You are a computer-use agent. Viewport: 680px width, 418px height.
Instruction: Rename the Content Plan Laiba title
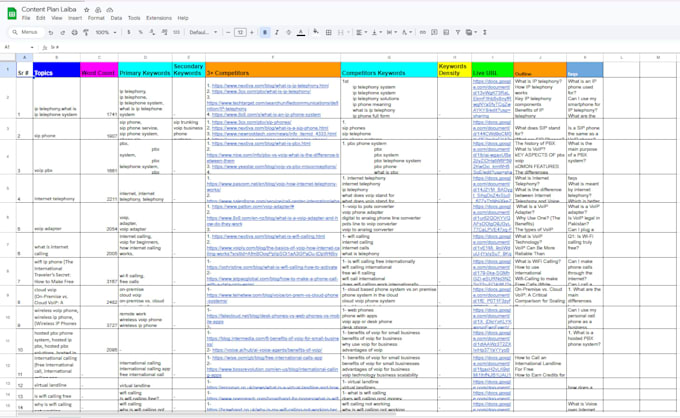(49, 10)
